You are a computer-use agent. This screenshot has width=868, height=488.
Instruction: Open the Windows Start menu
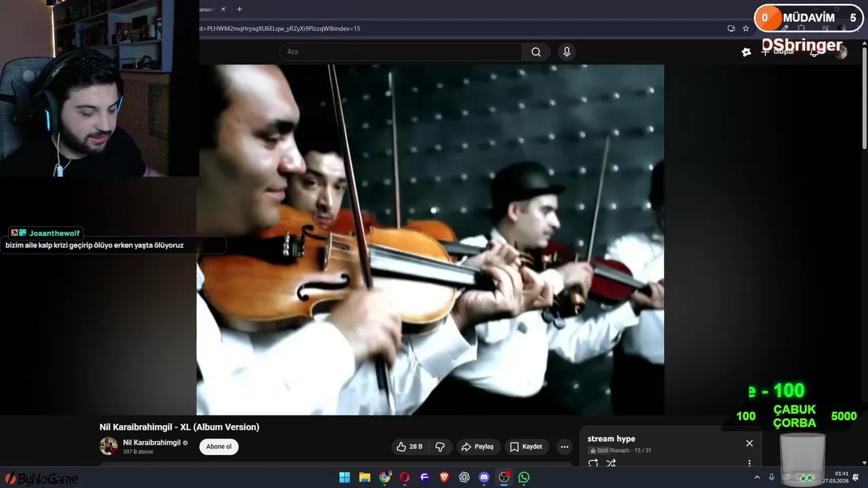(x=344, y=477)
